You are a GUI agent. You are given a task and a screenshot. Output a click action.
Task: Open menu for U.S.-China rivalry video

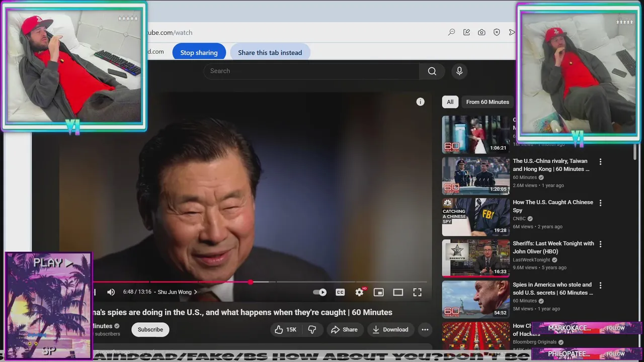[x=600, y=162]
